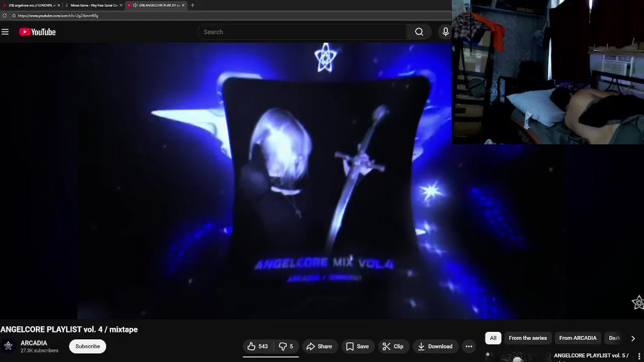The width and height of the screenshot is (644, 362).
Task: Submit search with the magnifier icon
Action: coord(419,32)
